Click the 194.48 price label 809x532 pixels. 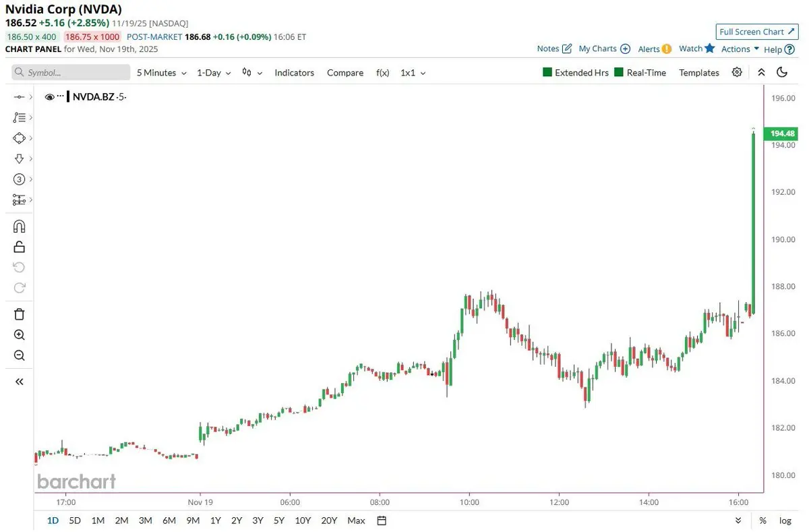coord(781,134)
